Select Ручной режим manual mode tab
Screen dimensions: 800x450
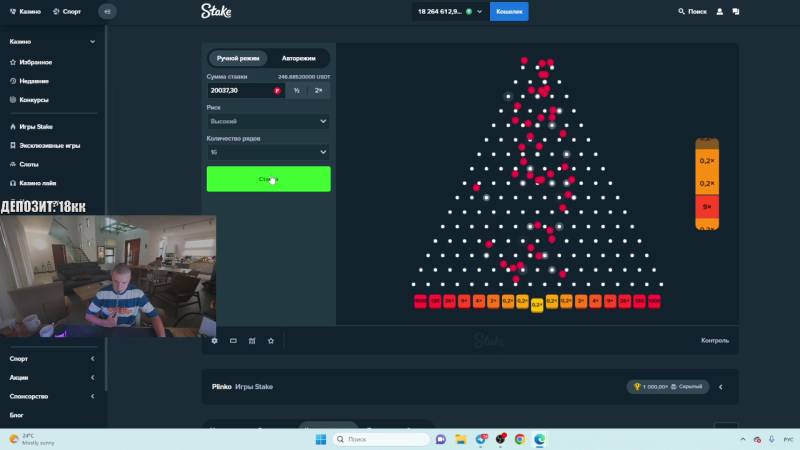238,58
